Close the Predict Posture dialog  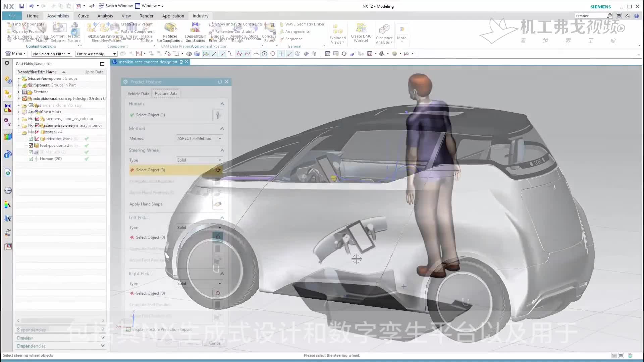(x=227, y=81)
